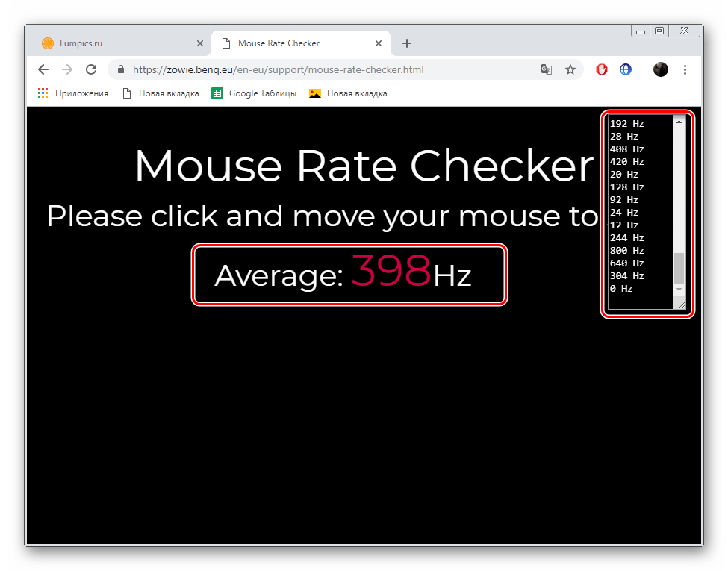Click the address bar URL field

(329, 69)
